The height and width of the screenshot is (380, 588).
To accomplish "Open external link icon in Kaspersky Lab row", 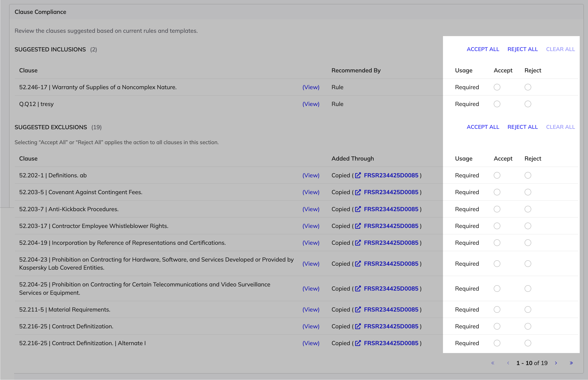I will pos(358,264).
